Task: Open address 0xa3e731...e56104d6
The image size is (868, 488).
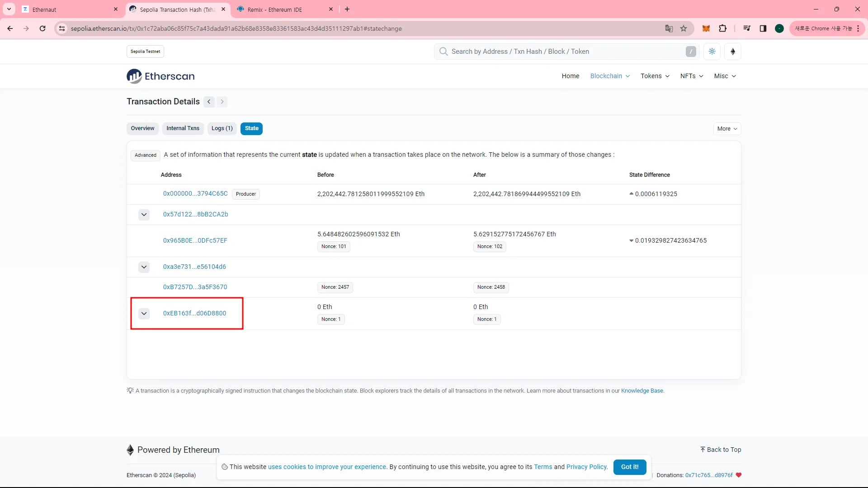Action: click(x=194, y=267)
